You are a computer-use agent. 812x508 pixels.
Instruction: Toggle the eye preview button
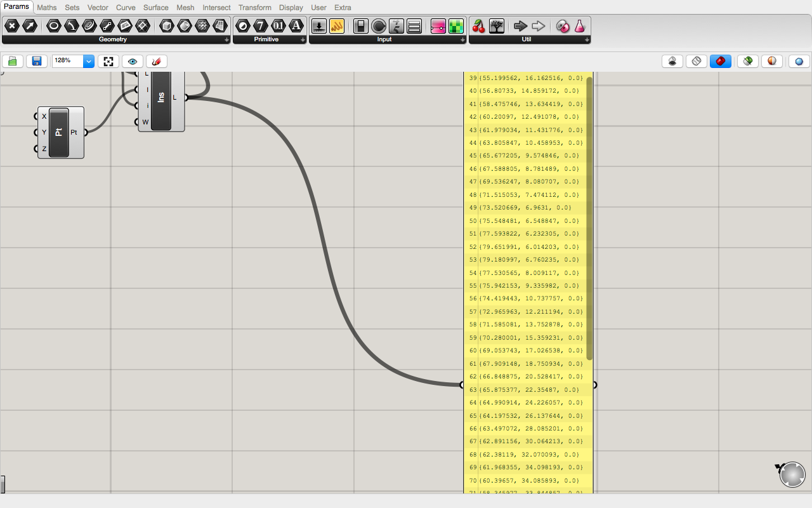coord(133,62)
